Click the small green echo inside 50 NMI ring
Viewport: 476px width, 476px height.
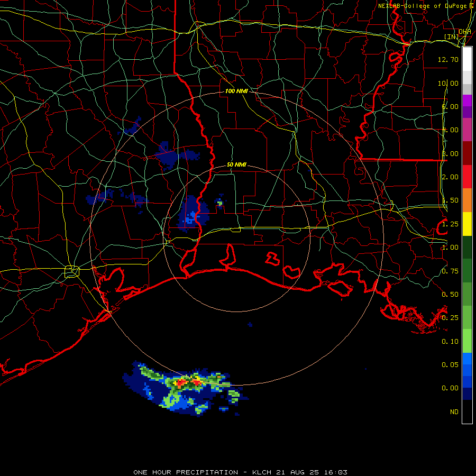click(220, 203)
